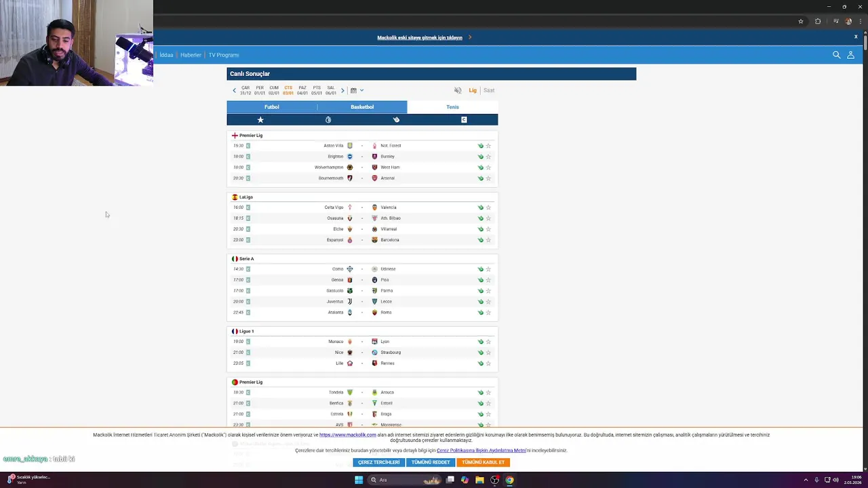This screenshot has height=488, width=868.
Task: Go to previous dates with left arrow
Action: (x=235, y=90)
